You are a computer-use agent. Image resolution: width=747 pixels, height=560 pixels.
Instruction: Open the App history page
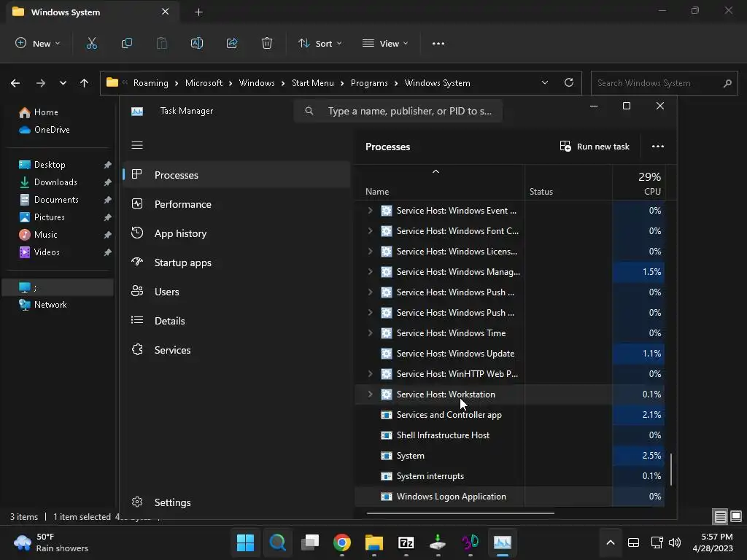(x=237, y=233)
